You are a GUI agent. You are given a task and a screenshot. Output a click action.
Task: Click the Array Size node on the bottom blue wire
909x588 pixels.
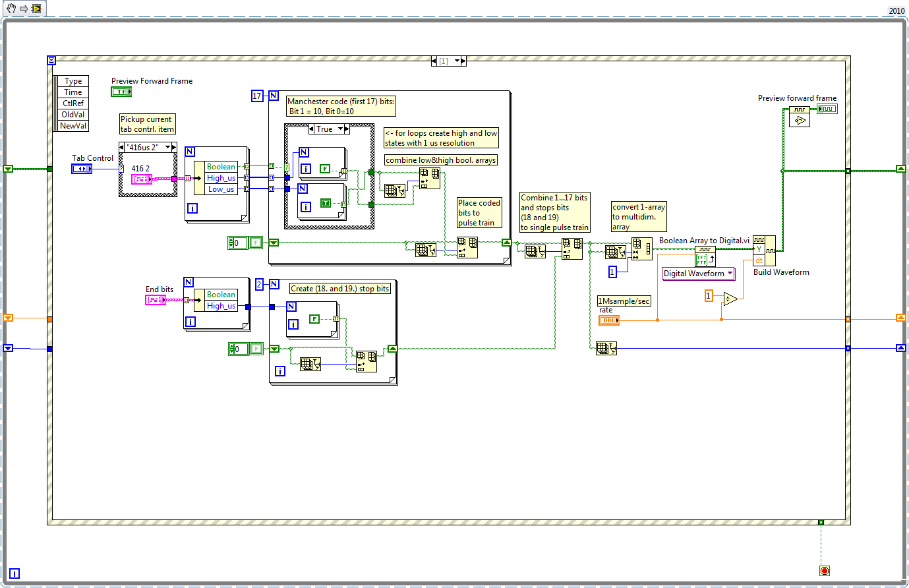coord(606,348)
